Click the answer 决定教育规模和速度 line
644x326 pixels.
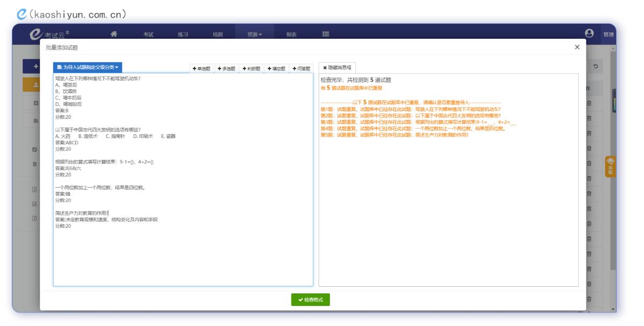[x=107, y=219]
